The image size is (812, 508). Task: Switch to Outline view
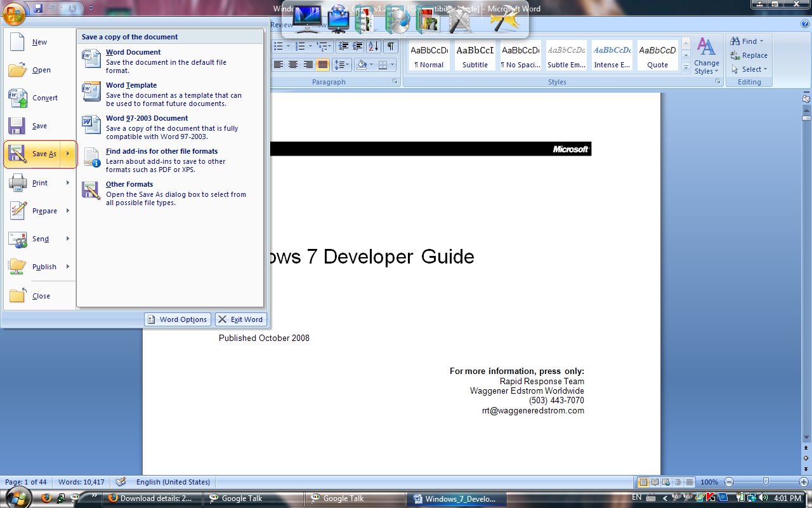click(x=678, y=482)
